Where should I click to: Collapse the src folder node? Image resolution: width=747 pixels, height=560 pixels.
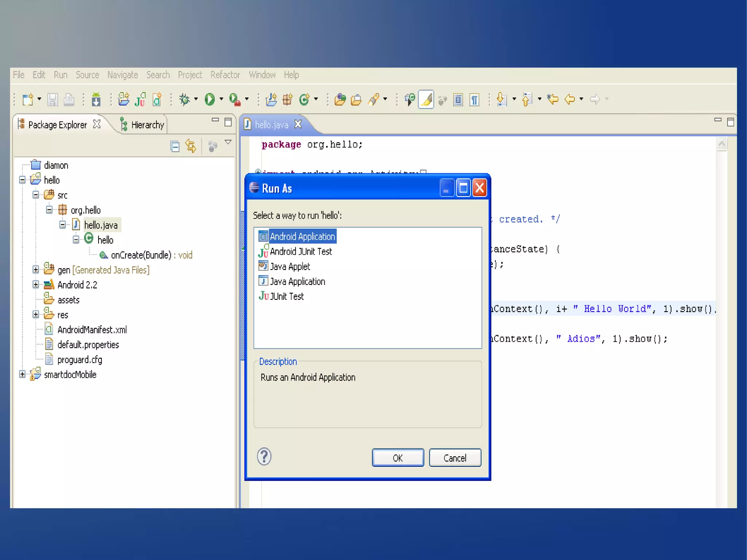point(36,195)
